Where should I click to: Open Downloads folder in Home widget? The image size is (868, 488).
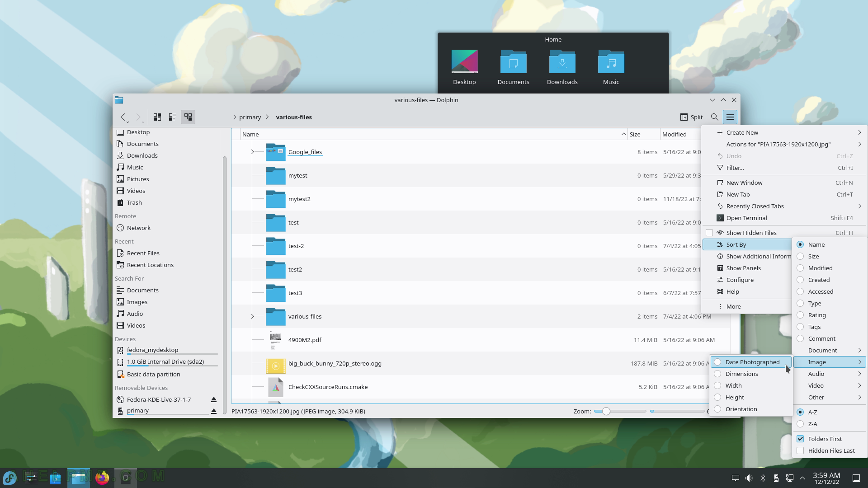click(562, 67)
